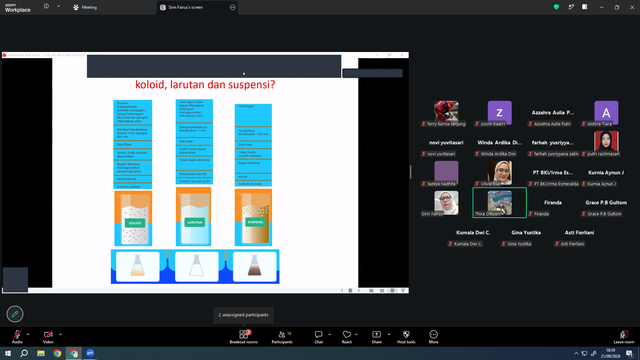Unmute using the Audio microphone button
Image resolution: width=640 pixels, height=360 pixels.
[x=17, y=337]
